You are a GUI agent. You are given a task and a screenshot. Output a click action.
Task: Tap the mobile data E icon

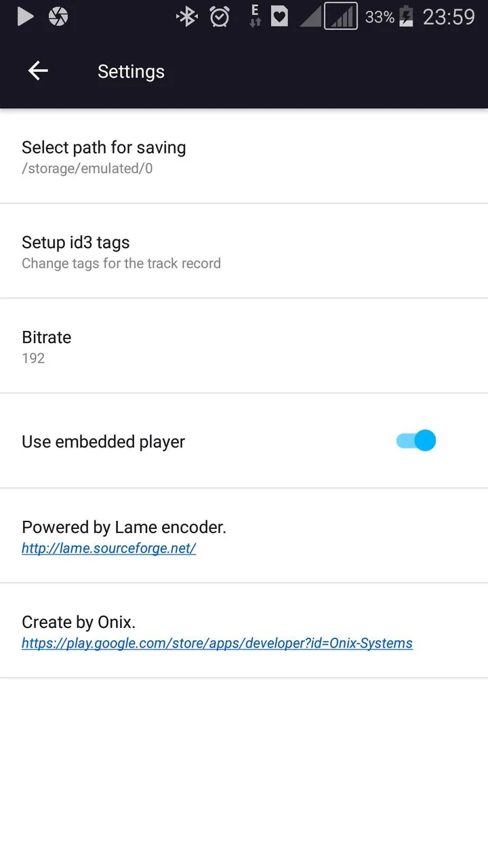click(x=256, y=16)
